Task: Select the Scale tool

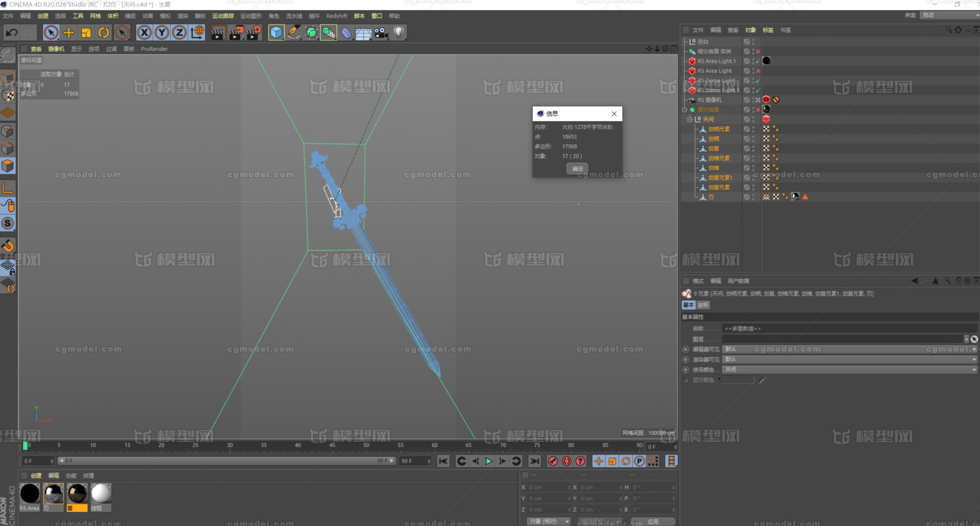Action: pyautogui.click(x=86, y=33)
